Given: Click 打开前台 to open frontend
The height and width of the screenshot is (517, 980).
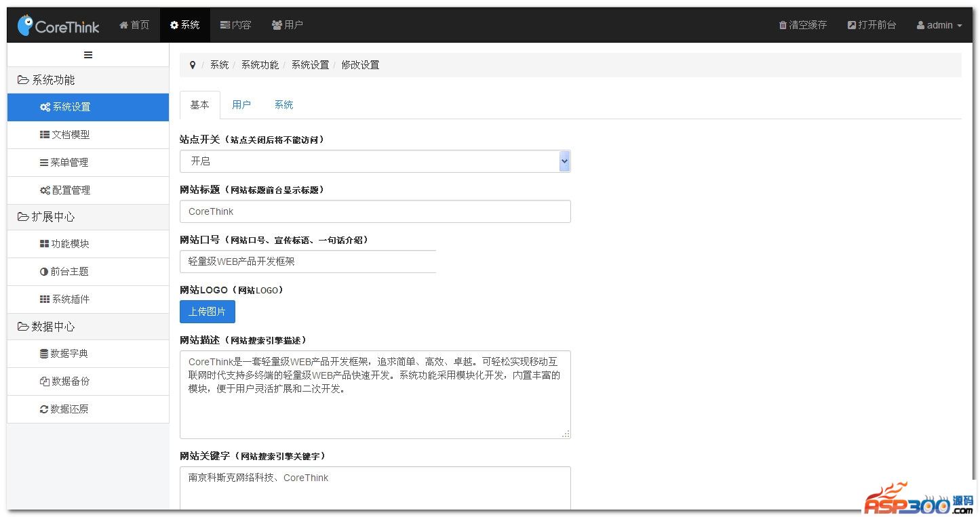Looking at the screenshot, I should [x=871, y=25].
